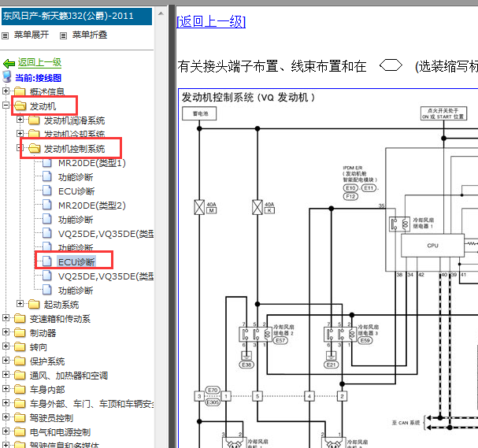Click the 返回上一级 link in sidebar
478x448 pixels.
39,62
